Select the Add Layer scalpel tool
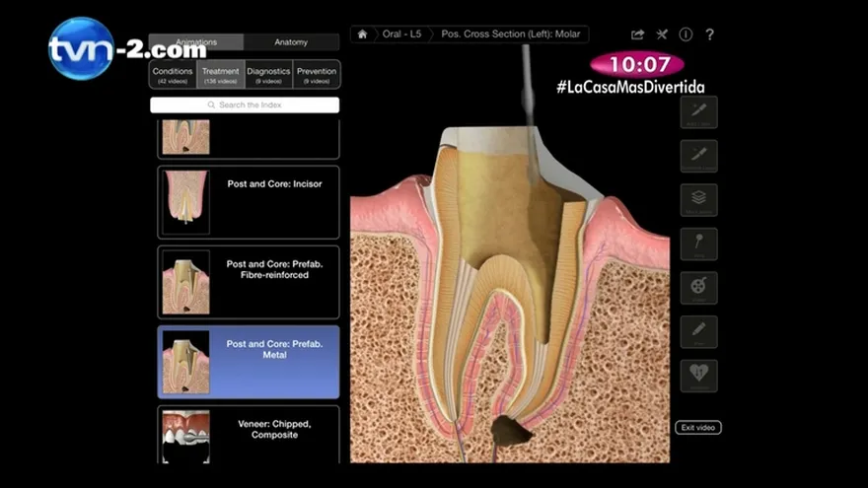This screenshot has height=488, width=868. pos(698,112)
